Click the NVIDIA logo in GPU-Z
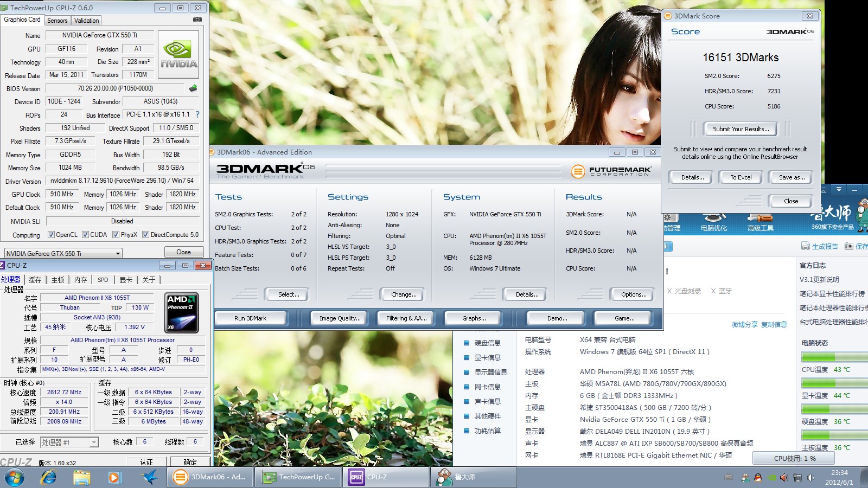 click(178, 54)
